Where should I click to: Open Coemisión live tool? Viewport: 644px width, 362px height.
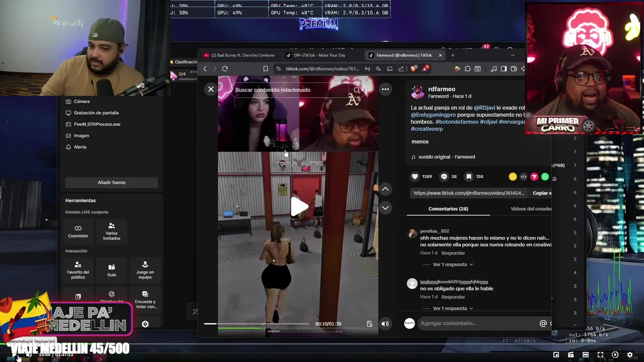pyautogui.click(x=78, y=231)
